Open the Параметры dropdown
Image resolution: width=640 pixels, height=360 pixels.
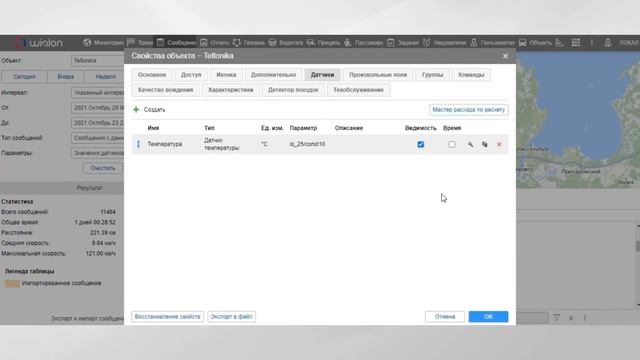pos(98,153)
